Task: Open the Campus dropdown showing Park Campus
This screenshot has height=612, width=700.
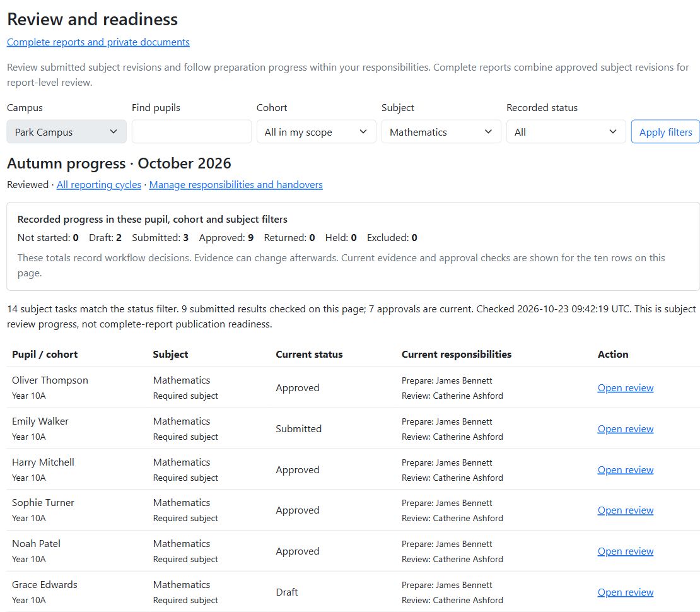Action: coord(66,132)
